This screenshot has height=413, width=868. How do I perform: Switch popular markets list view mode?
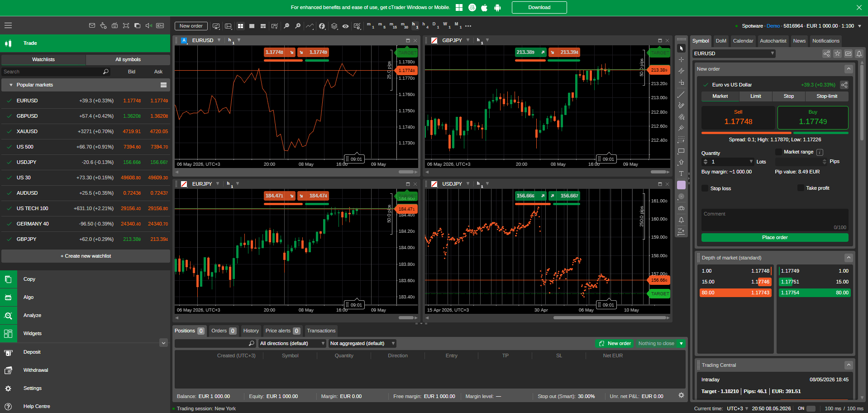pos(163,85)
